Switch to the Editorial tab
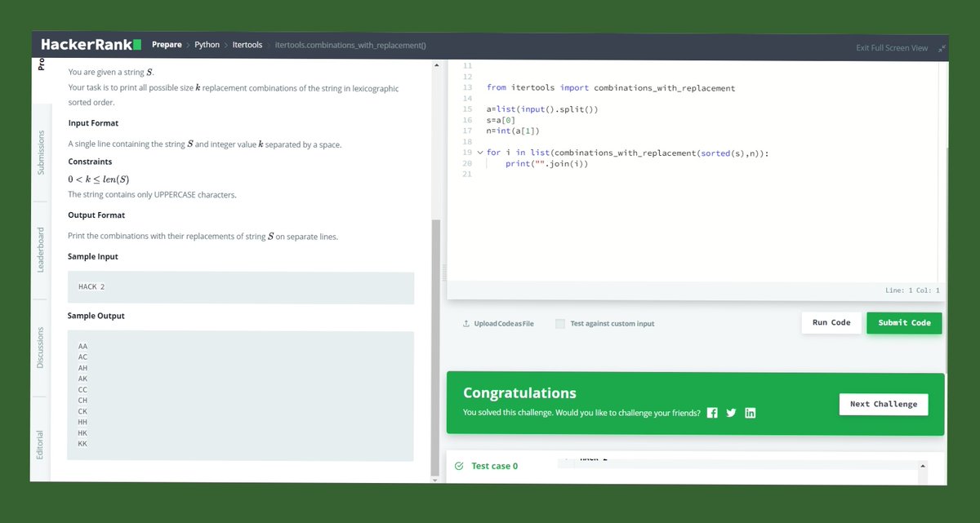This screenshot has width=980, height=523. [x=41, y=445]
